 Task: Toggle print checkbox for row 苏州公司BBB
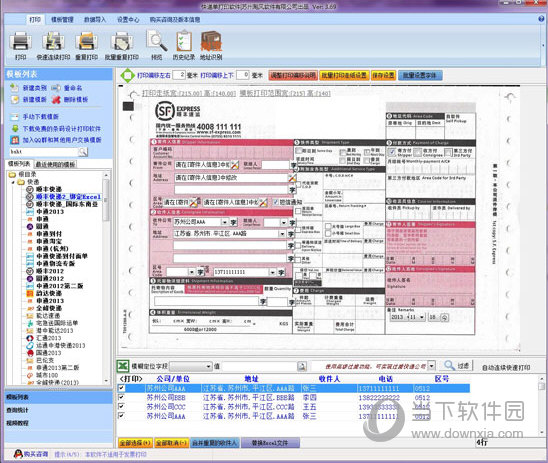tap(121, 397)
